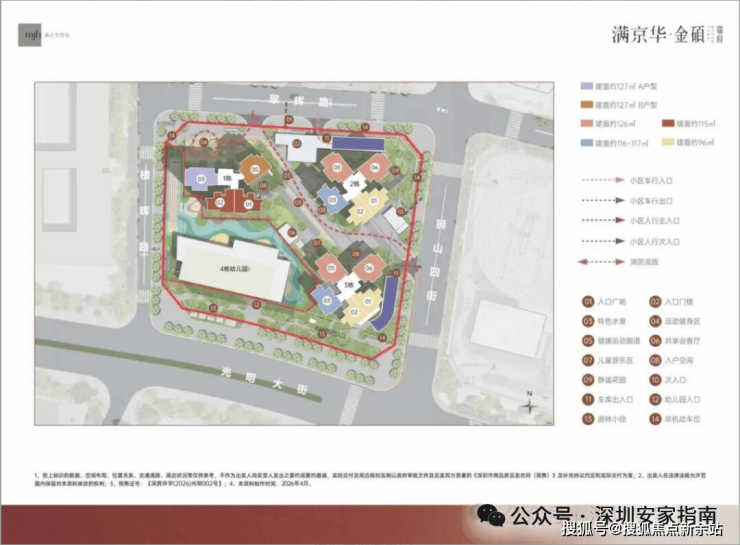Select legend marker 08 入户空间
This screenshot has width=740, height=545.
[656, 361]
